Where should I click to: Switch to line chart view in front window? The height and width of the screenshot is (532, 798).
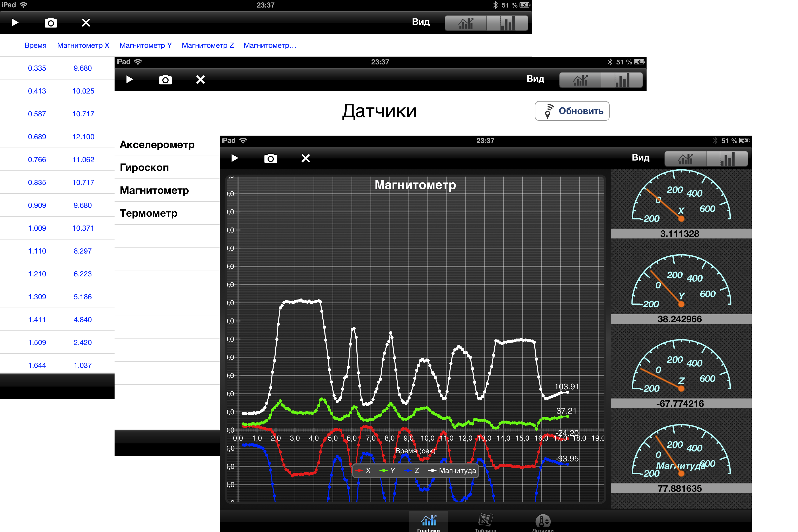685,159
